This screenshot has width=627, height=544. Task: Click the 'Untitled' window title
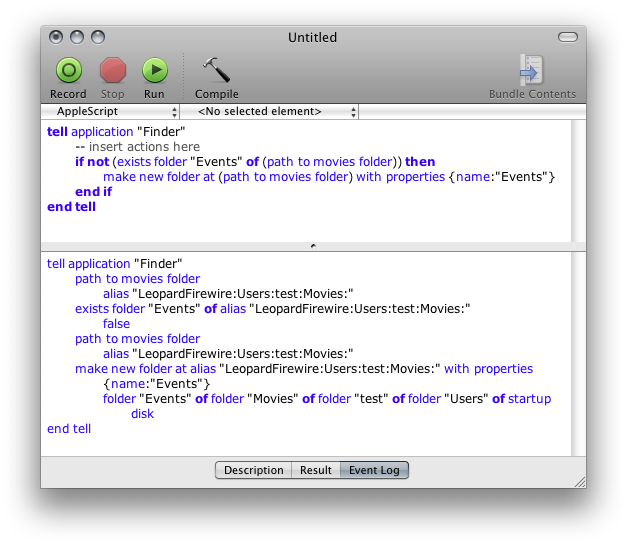[x=312, y=38]
